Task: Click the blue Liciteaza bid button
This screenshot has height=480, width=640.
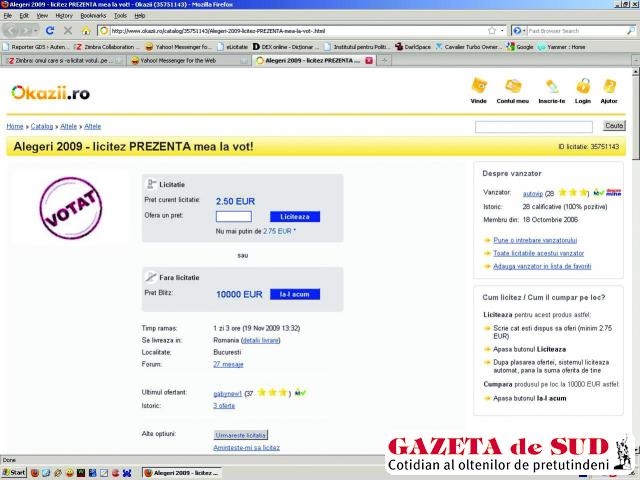Action: click(295, 216)
